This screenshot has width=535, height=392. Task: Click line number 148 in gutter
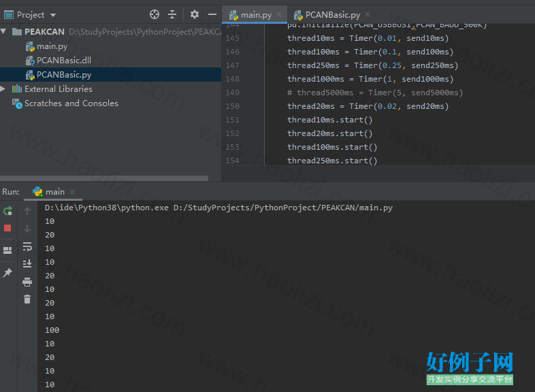point(232,79)
